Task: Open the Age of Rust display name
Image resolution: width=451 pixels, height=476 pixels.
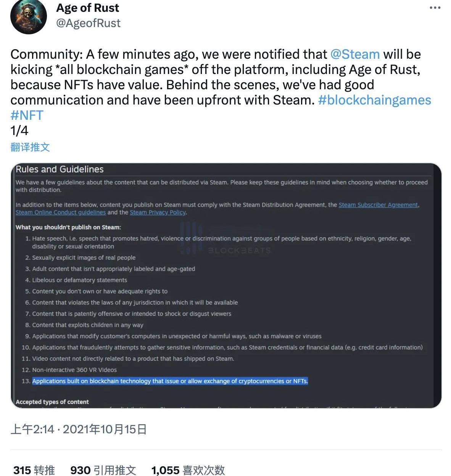Action: pos(87,8)
